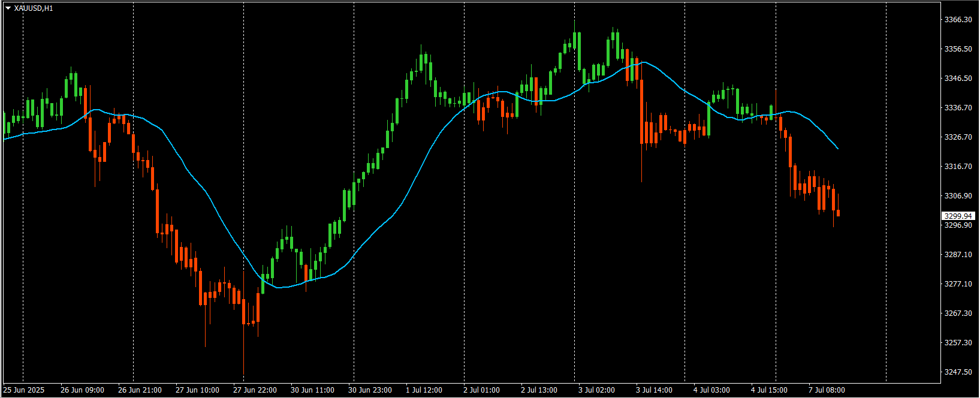Click the 2 Jul 13:00 time label
Screen dimensions: 980x398
tap(539, 390)
